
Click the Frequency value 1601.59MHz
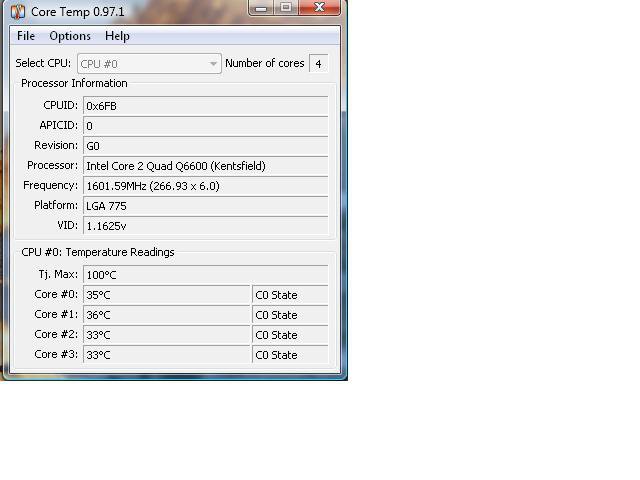[206, 186]
